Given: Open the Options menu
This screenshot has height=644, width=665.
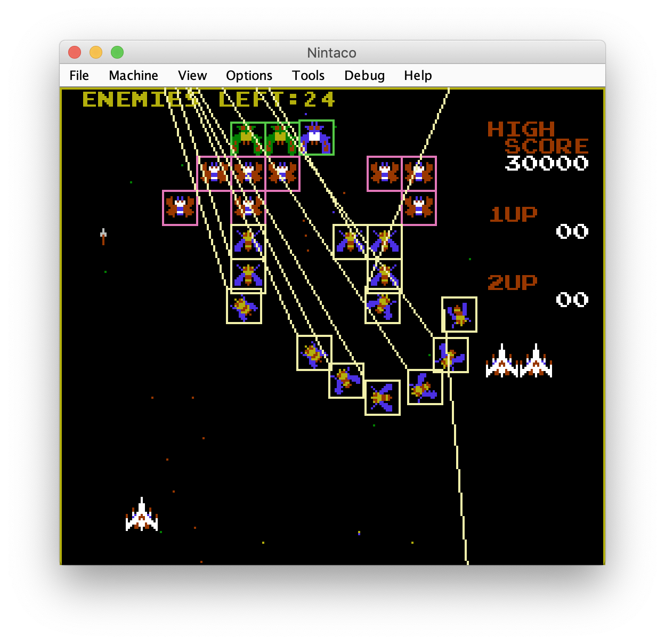Looking at the screenshot, I should pos(249,75).
